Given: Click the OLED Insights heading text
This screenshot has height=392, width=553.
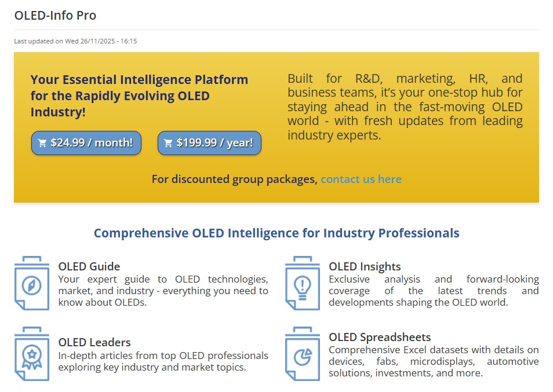Looking at the screenshot, I should coord(364,266).
